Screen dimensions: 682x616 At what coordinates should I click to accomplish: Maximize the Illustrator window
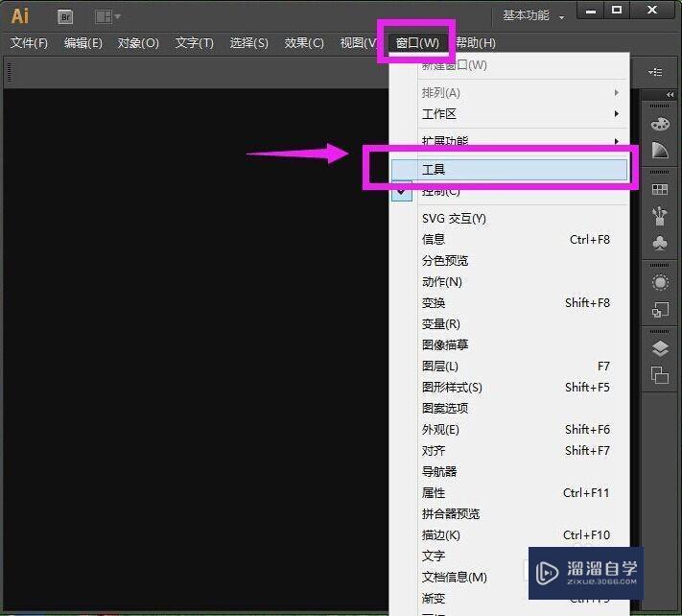coord(617,11)
